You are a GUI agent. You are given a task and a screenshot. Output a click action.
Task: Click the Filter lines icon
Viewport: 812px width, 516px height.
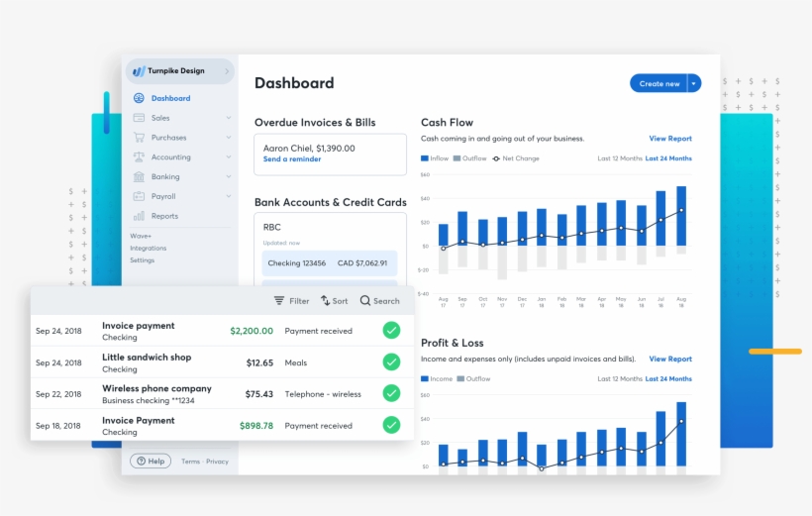tap(279, 300)
